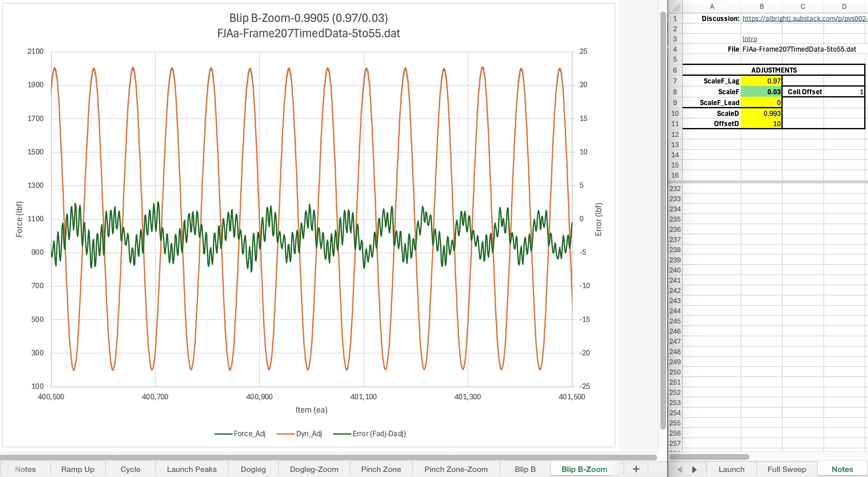868x477 pixels.
Task: Open the Ramp Up sheet tab
Action: 78,469
